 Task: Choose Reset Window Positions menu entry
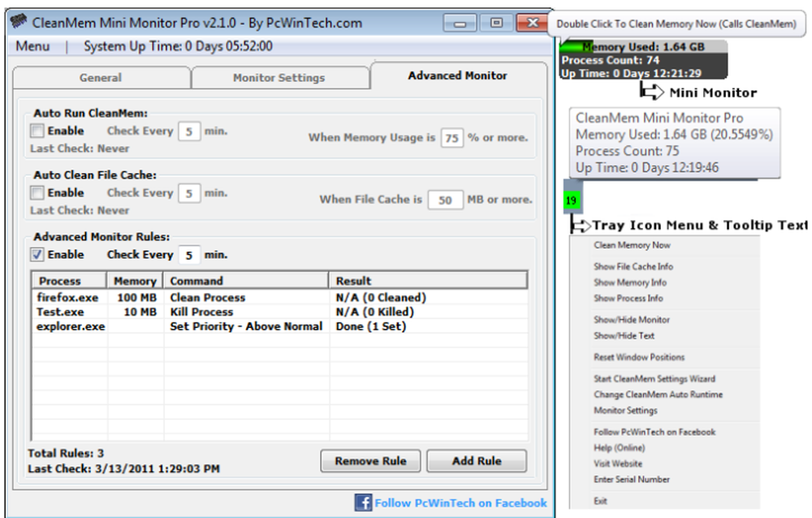click(639, 357)
